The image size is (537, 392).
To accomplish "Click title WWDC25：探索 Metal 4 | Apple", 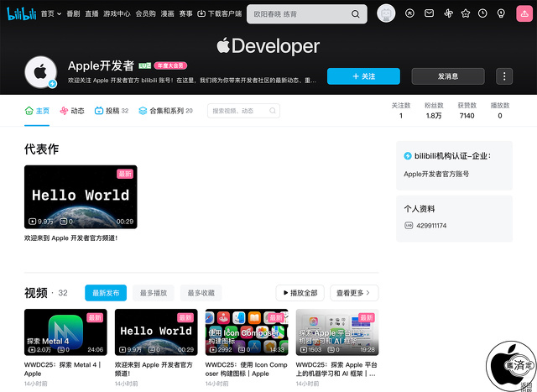I will click(x=63, y=369).
